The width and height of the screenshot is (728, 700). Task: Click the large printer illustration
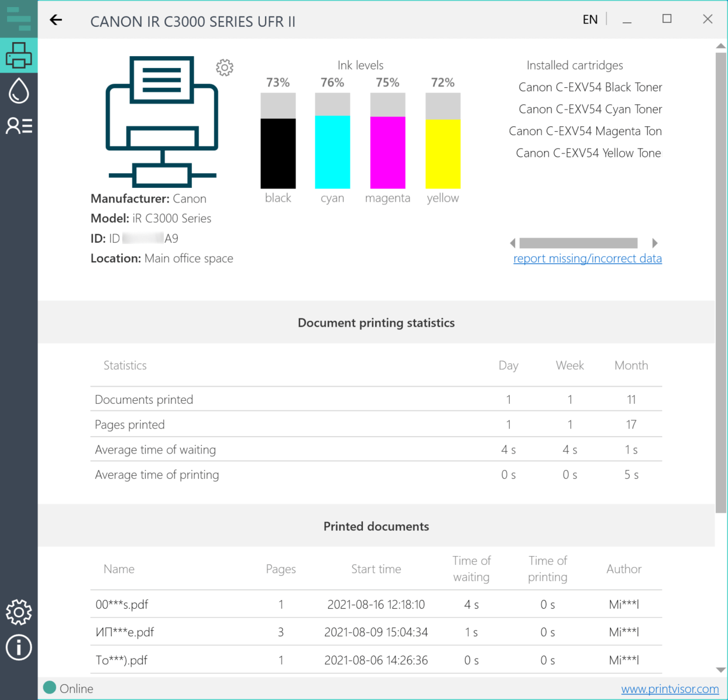pos(162,122)
